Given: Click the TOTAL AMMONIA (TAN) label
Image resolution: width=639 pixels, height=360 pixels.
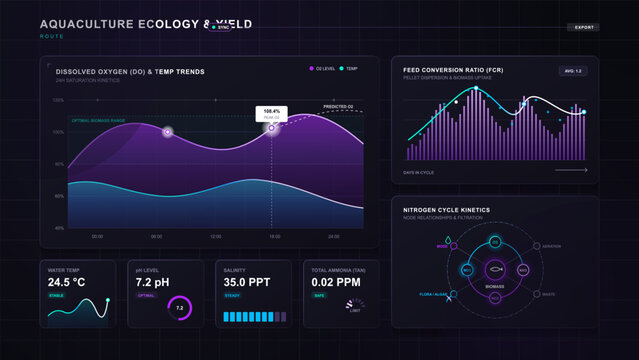Looking at the screenshot, I should (x=338, y=270).
